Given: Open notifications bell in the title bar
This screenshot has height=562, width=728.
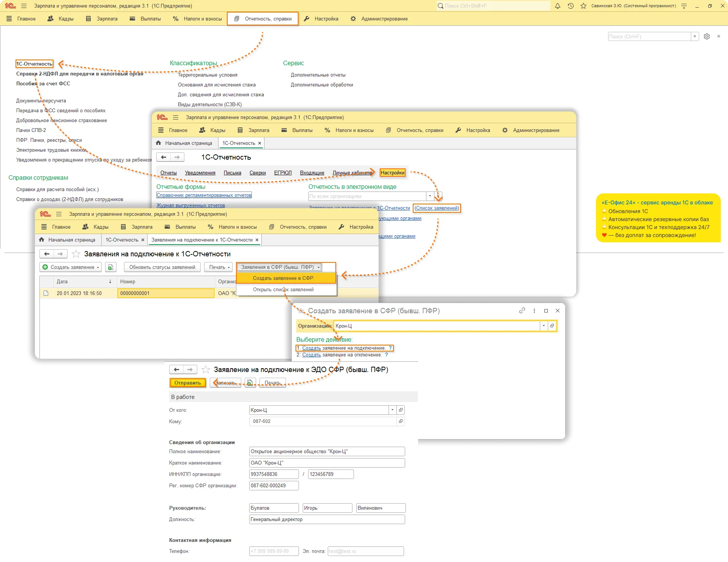Looking at the screenshot, I should (557, 6).
